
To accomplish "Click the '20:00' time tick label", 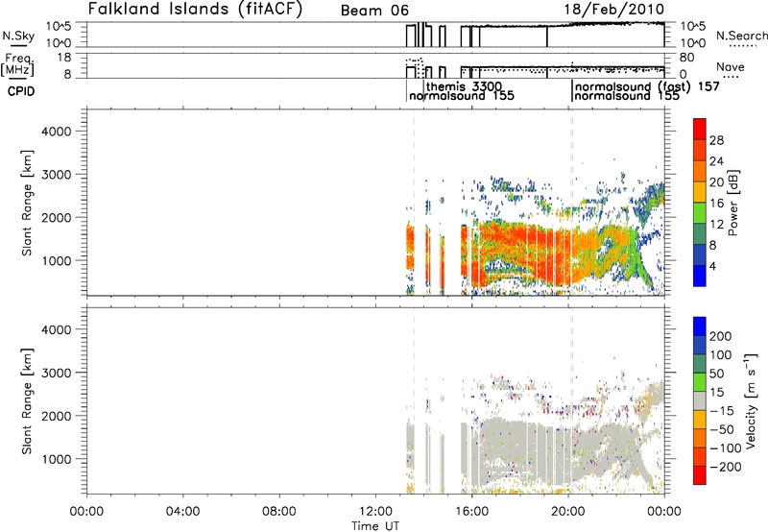I will (x=568, y=511).
